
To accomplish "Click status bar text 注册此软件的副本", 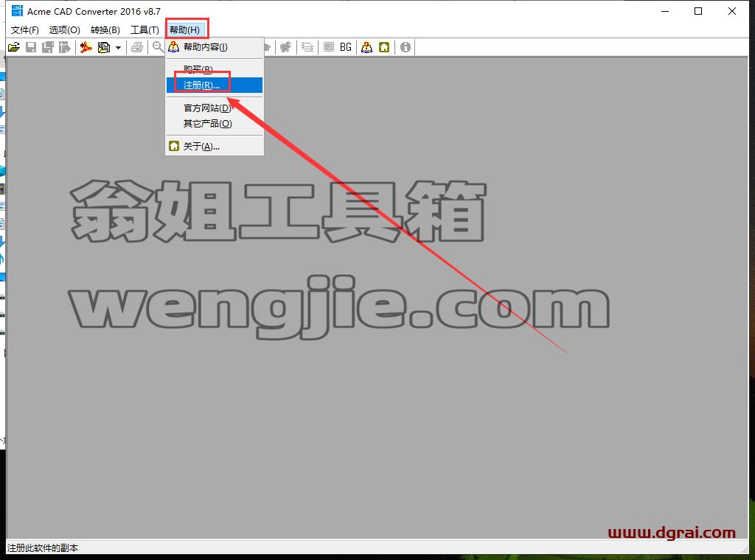I will click(42, 548).
